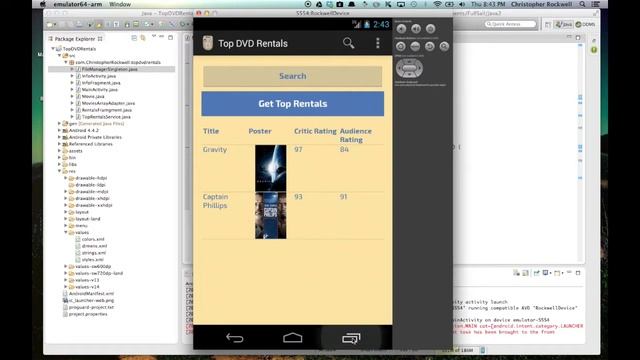Switch to the Java perspective
This screenshot has width=640, height=360.
(x=564, y=24)
